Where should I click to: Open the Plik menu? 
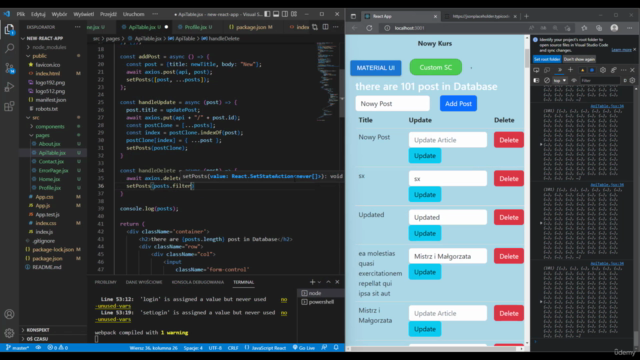click(x=21, y=14)
